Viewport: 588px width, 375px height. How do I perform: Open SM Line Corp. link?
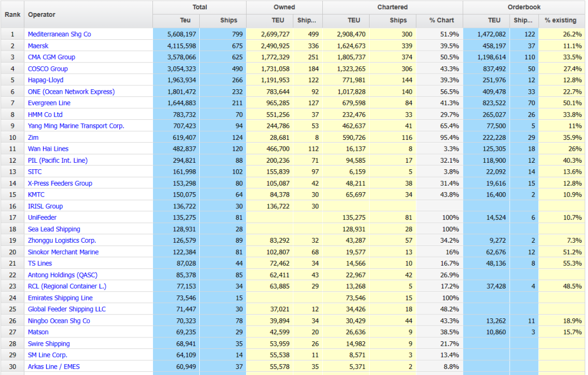47,354
